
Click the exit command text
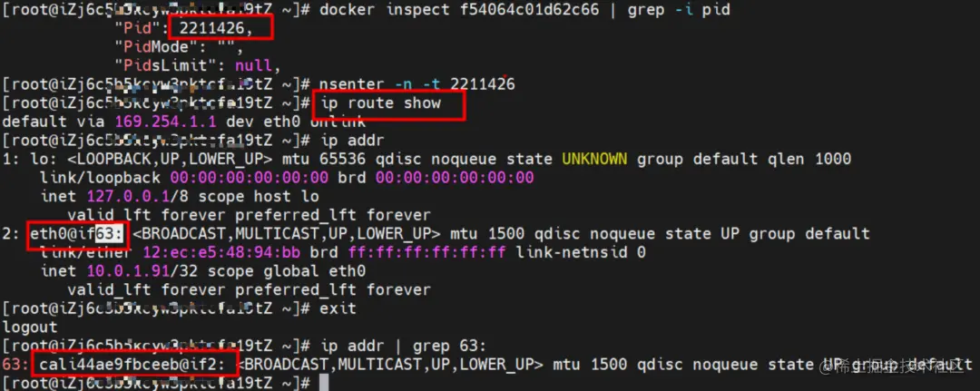pyautogui.click(x=338, y=308)
